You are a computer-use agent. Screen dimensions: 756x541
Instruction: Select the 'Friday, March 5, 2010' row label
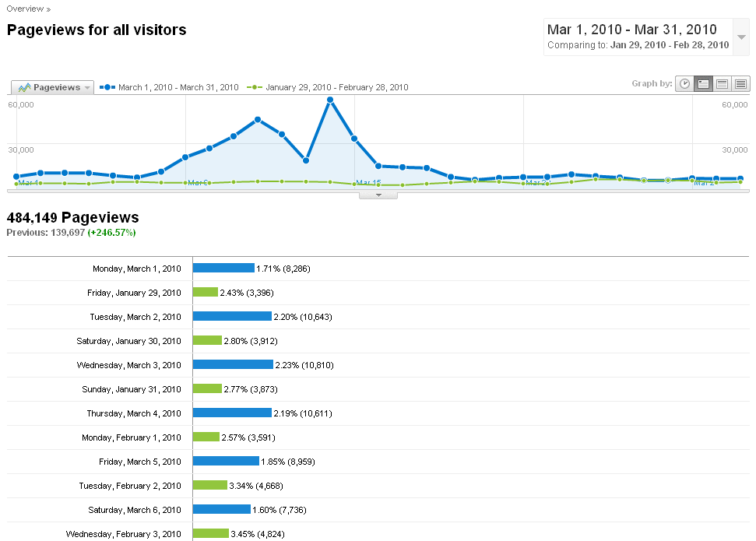140,462
